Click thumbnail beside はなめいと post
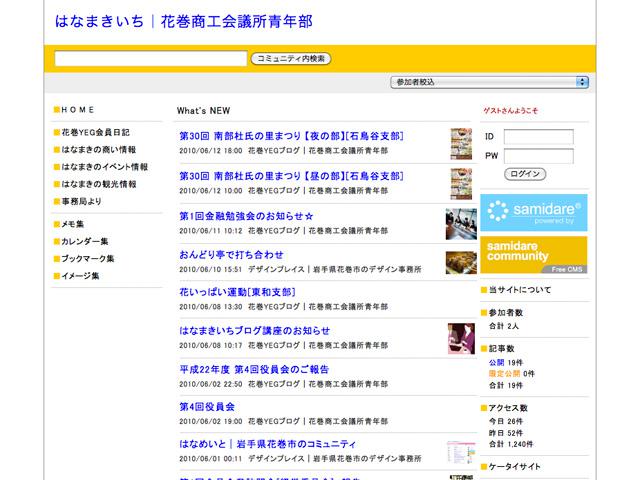The width and height of the screenshot is (640, 480). pos(461,450)
